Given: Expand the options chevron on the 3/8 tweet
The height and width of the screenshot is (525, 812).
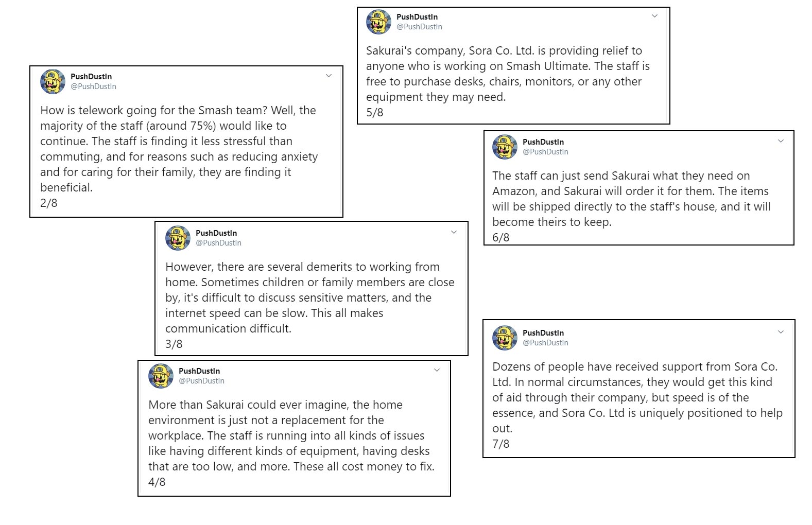Looking at the screenshot, I should (x=454, y=232).
